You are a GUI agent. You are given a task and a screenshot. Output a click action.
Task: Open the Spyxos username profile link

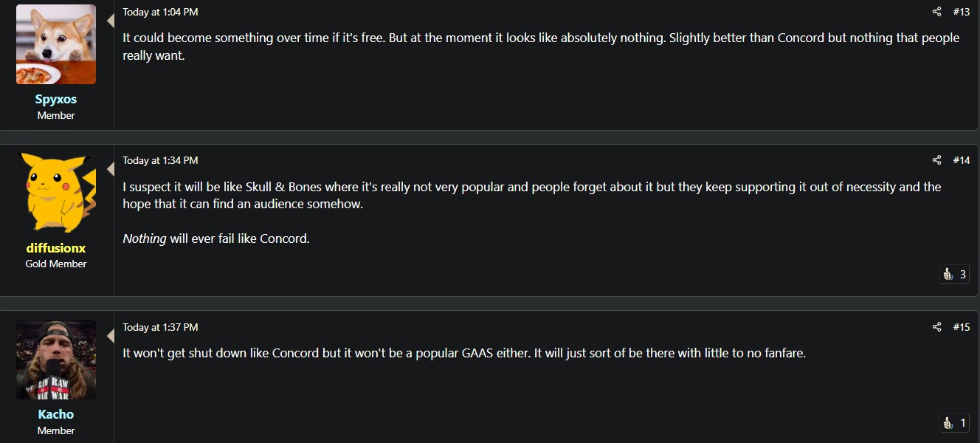[56, 99]
